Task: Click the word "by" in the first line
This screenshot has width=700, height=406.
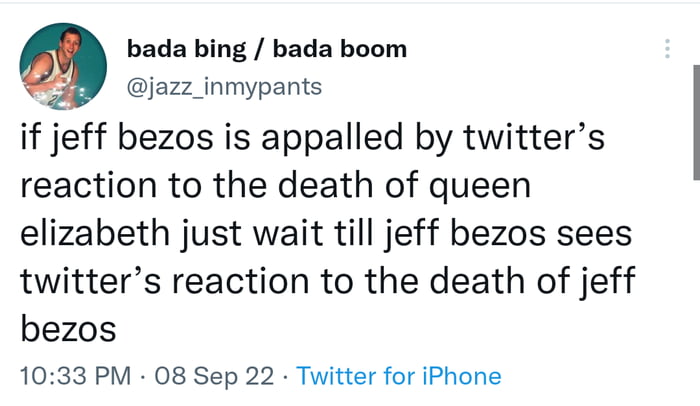Action: click(430, 139)
